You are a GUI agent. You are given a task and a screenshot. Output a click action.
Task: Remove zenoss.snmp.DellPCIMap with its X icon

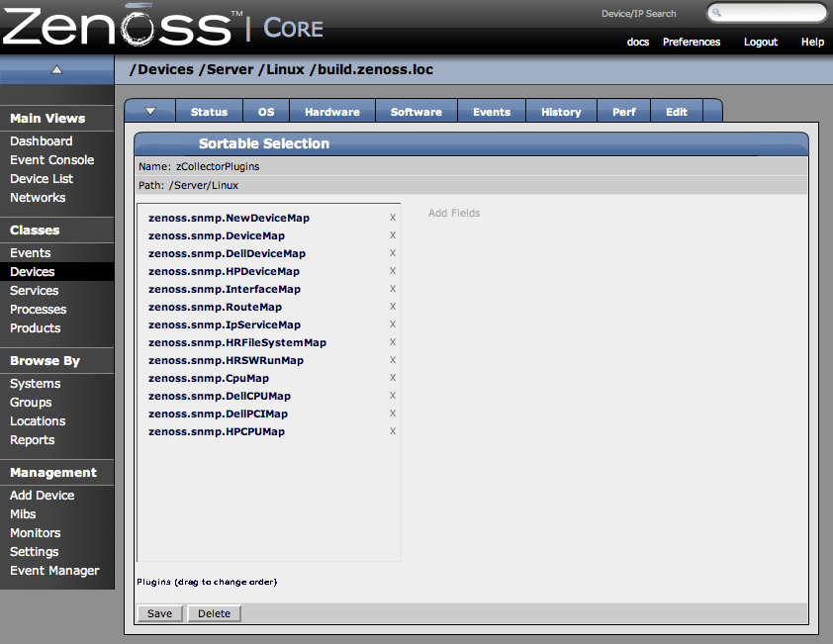click(x=393, y=414)
